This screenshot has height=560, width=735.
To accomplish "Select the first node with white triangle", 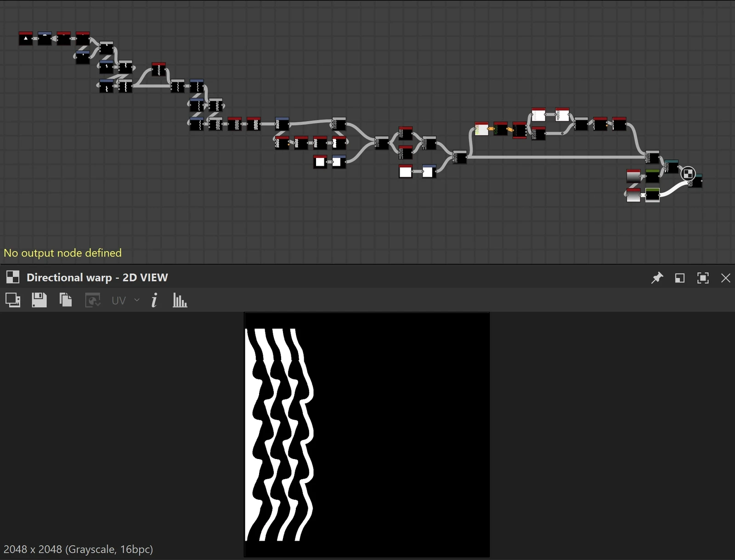I will click(26, 39).
